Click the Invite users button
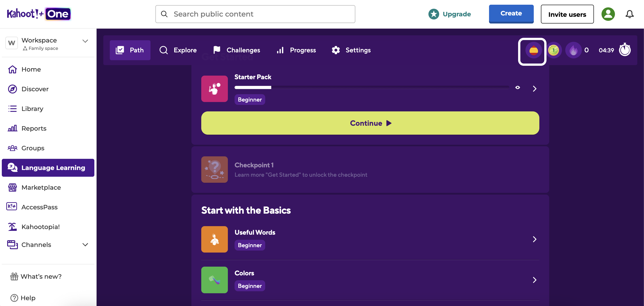Viewport: 644px width, 306px height. click(x=567, y=14)
